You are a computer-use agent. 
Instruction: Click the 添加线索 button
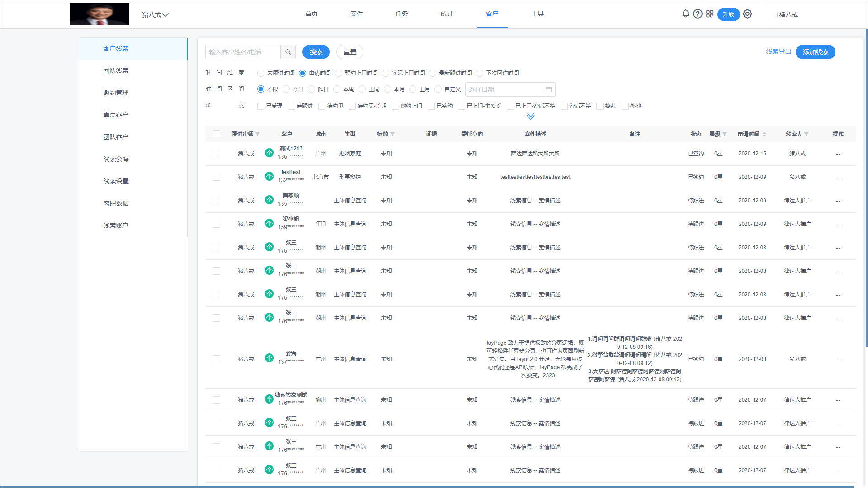pyautogui.click(x=815, y=52)
